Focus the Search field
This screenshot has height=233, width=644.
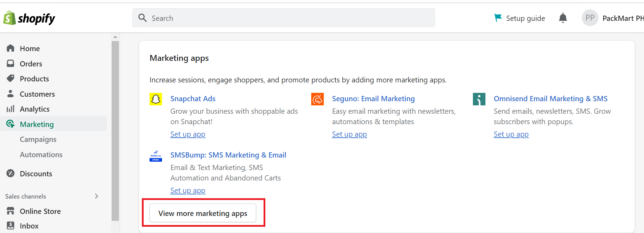(283, 18)
